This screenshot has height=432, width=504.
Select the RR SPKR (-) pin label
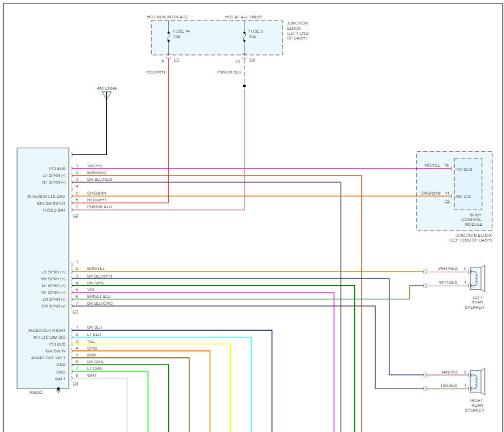click(x=54, y=306)
